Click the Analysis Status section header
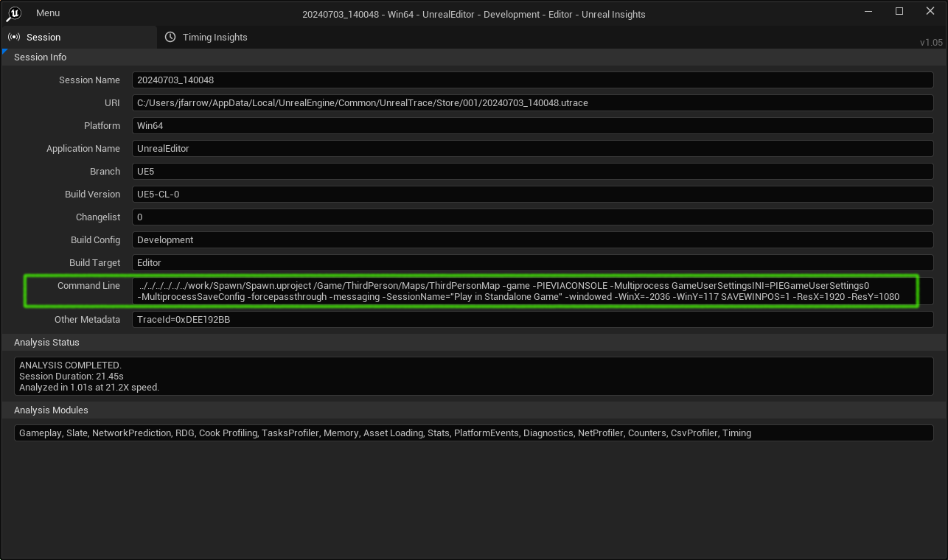Image resolution: width=948 pixels, height=560 pixels. [x=474, y=342]
